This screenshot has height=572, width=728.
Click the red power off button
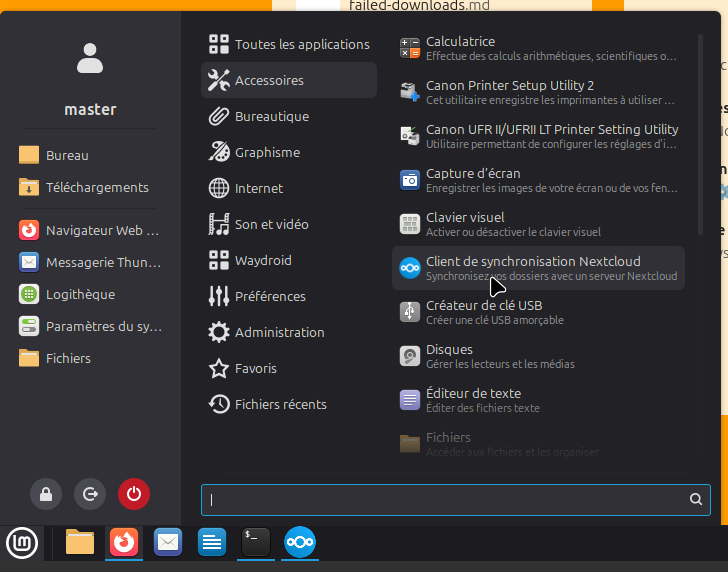point(134,493)
